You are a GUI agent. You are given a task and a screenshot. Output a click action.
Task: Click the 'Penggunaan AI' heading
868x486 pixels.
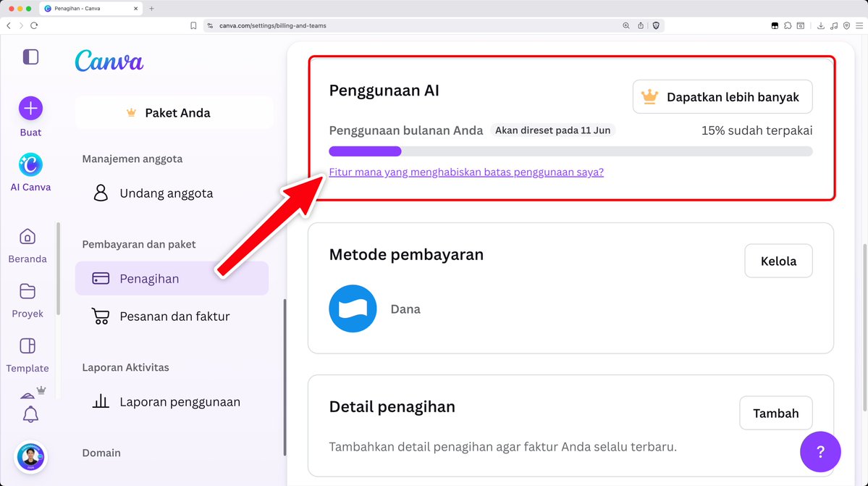pyautogui.click(x=384, y=91)
